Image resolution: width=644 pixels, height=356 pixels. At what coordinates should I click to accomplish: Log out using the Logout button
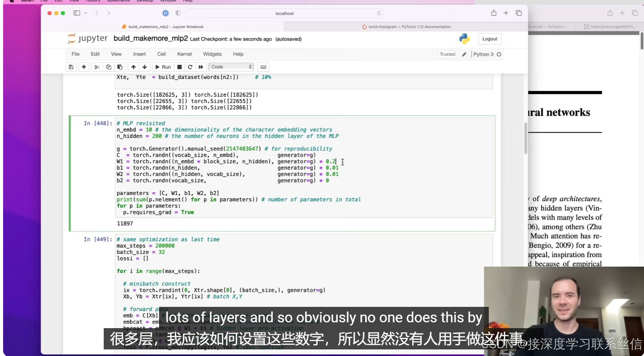490,39
